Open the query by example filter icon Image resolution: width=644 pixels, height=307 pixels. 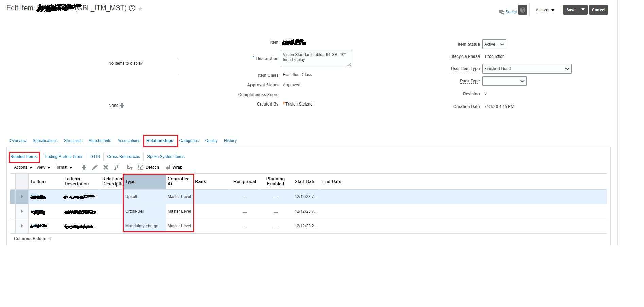130,167
